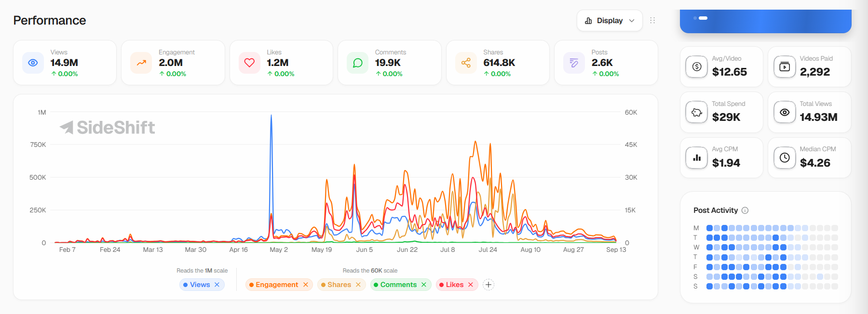Click the Post Activity info icon
868x314 pixels.
(x=745, y=210)
